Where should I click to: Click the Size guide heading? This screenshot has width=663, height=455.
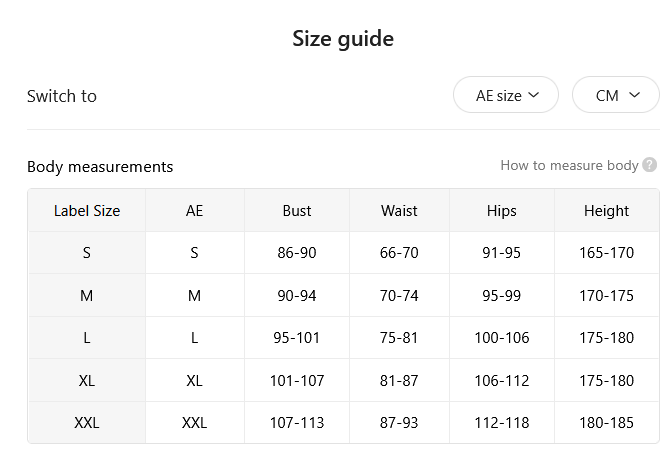(343, 39)
